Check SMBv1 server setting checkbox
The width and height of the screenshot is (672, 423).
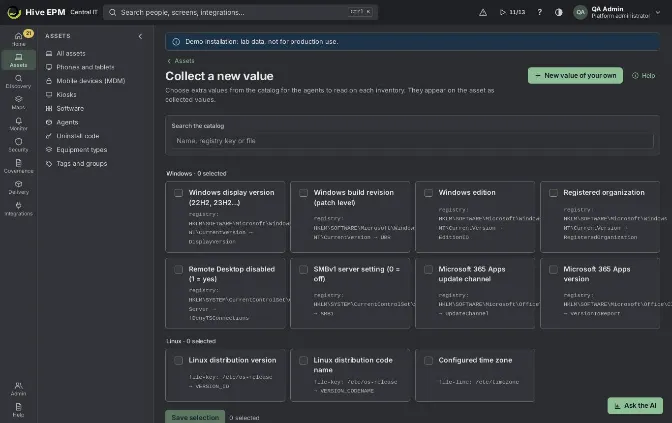(303, 270)
